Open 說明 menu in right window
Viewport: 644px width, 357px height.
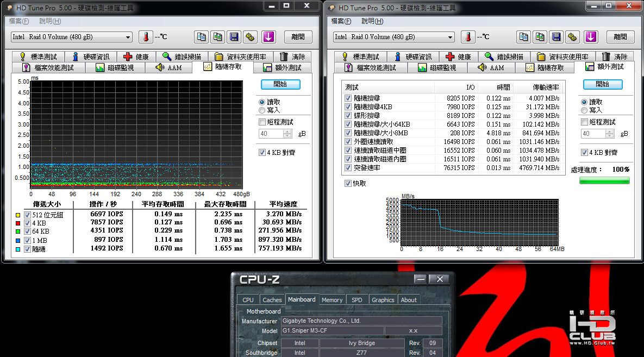(x=372, y=21)
